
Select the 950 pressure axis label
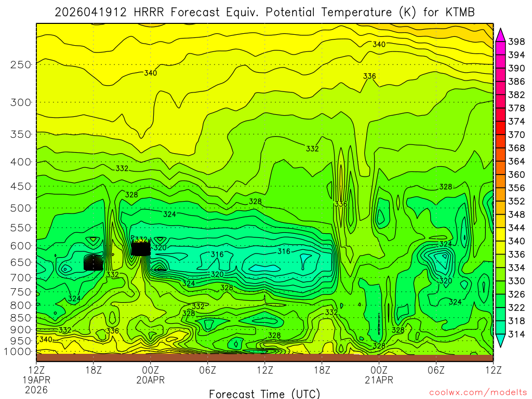21,341
